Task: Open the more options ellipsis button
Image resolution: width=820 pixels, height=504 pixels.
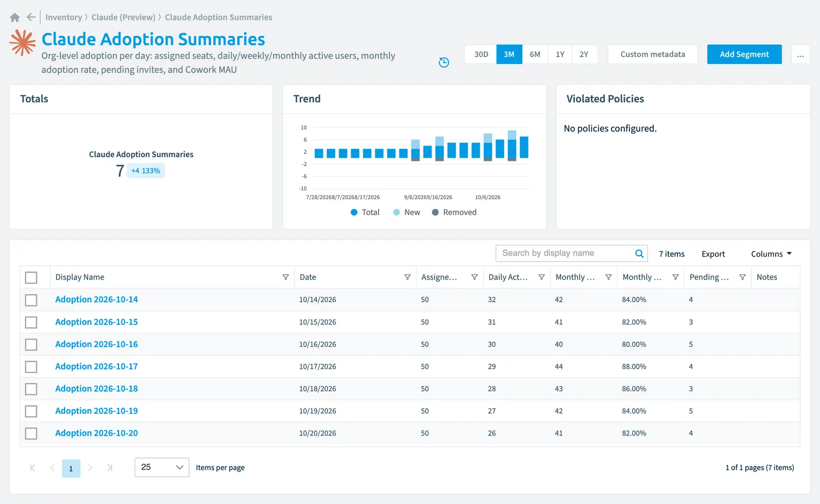Action: [801, 54]
